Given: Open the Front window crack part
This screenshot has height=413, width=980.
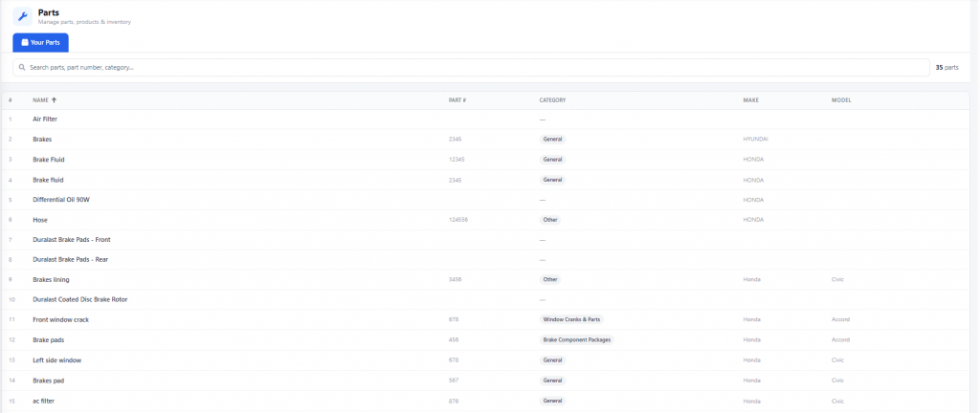Looking at the screenshot, I should [60, 319].
